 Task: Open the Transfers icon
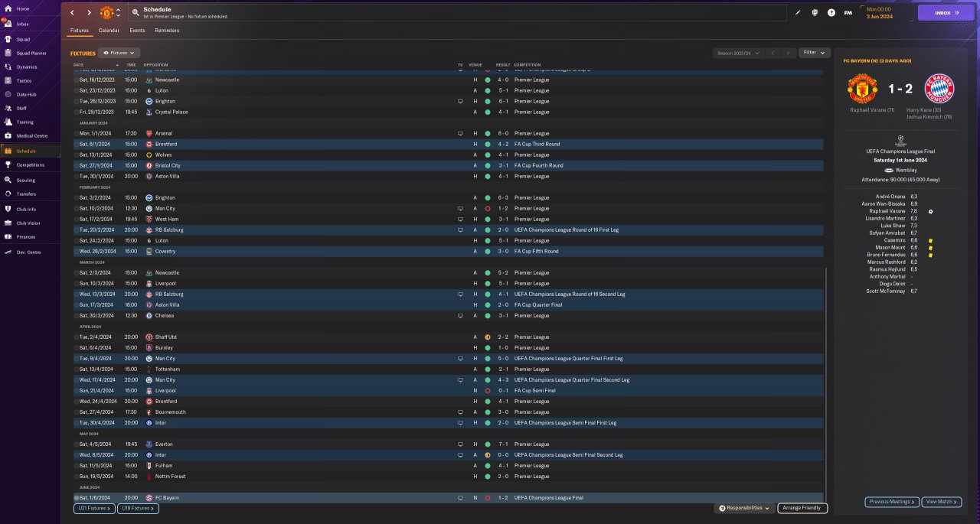click(x=8, y=194)
